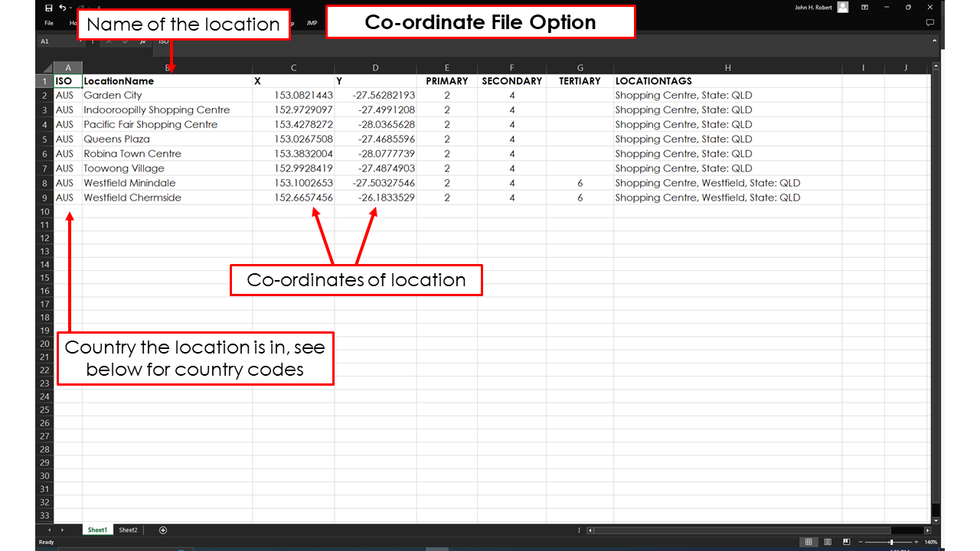
Task: Open zoom dialog via 140% label
Action: click(930, 542)
